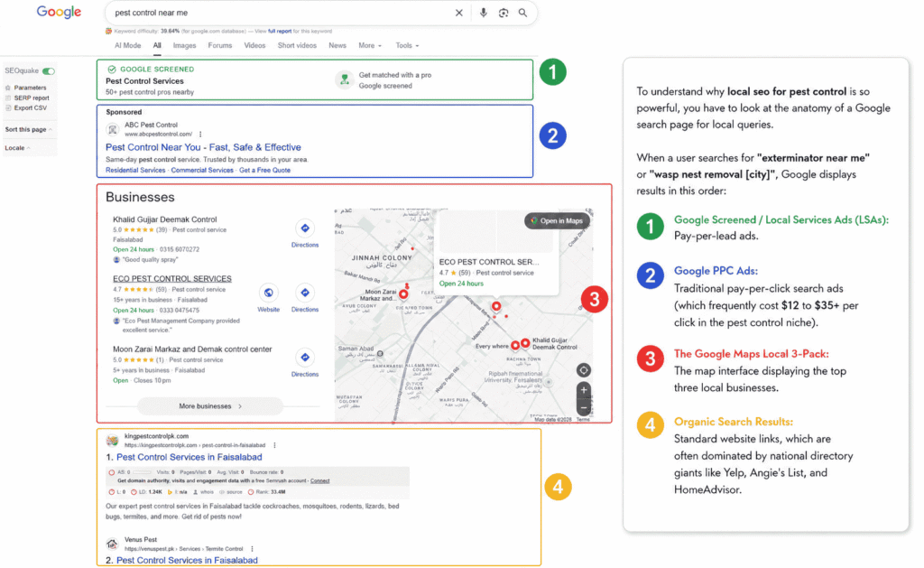
Task: Open the ABC Pest Control ad options menu
Action: [x=200, y=134]
